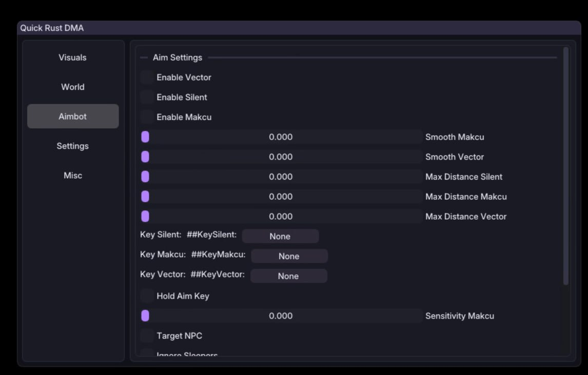
Task: Switch to the Misc tab
Action: point(72,175)
